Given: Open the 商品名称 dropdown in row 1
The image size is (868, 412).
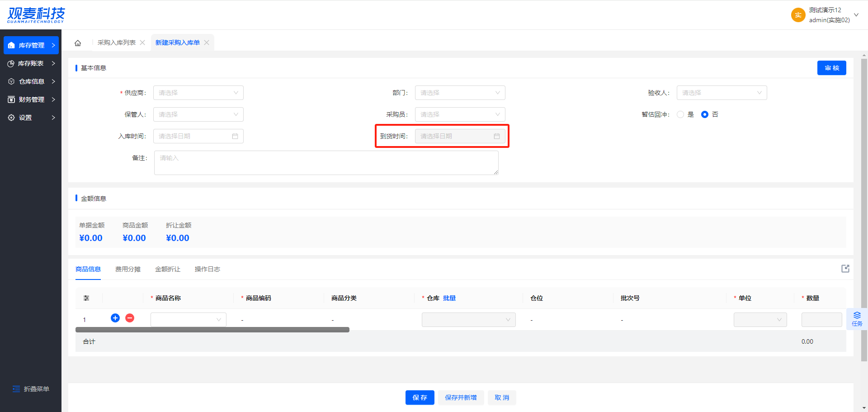Looking at the screenshot, I should coord(189,320).
